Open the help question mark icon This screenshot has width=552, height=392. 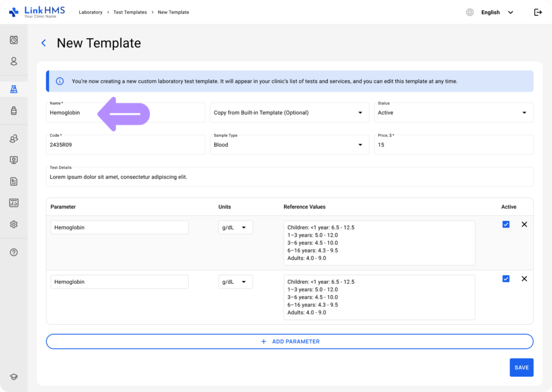click(13, 253)
